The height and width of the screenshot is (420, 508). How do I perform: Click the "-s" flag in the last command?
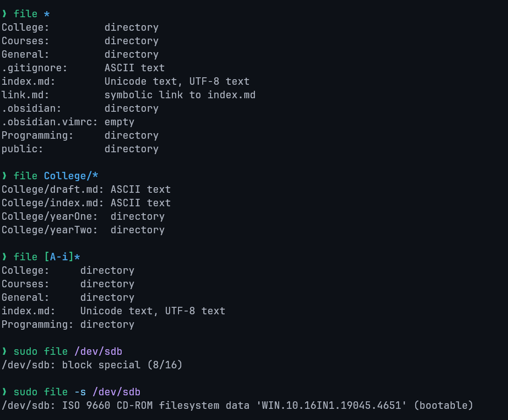(80, 392)
